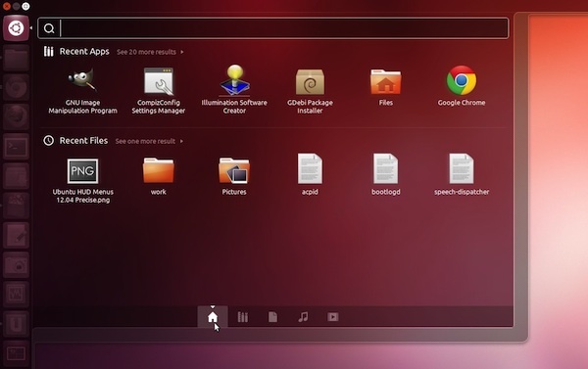This screenshot has height=369, width=588.
Task: Open the Ubuntu One launcher icon
Action: (16, 324)
